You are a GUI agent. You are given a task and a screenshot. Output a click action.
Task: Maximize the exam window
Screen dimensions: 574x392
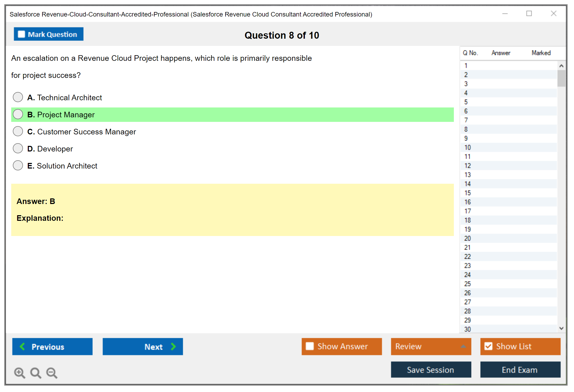(x=529, y=14)
